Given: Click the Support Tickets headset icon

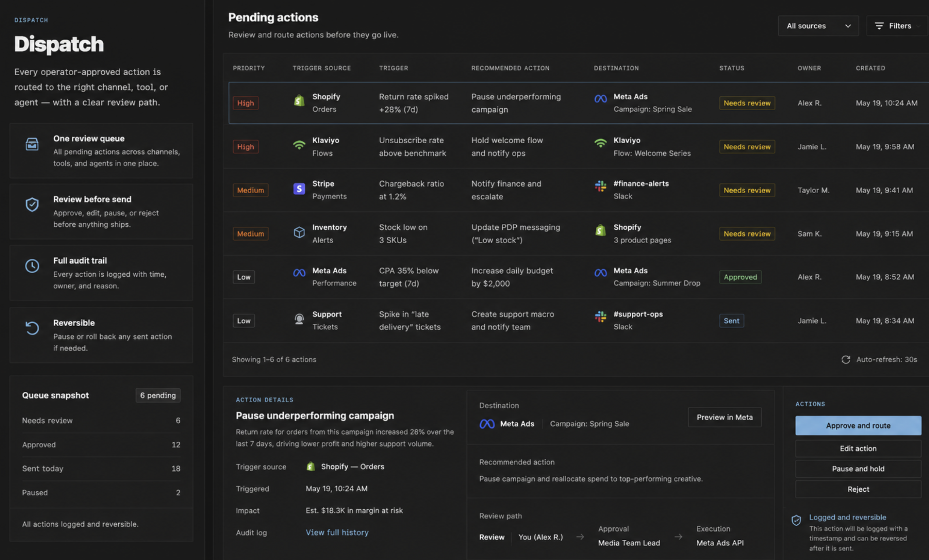Looking at the screenshot, I should click(x=299, y=319).
